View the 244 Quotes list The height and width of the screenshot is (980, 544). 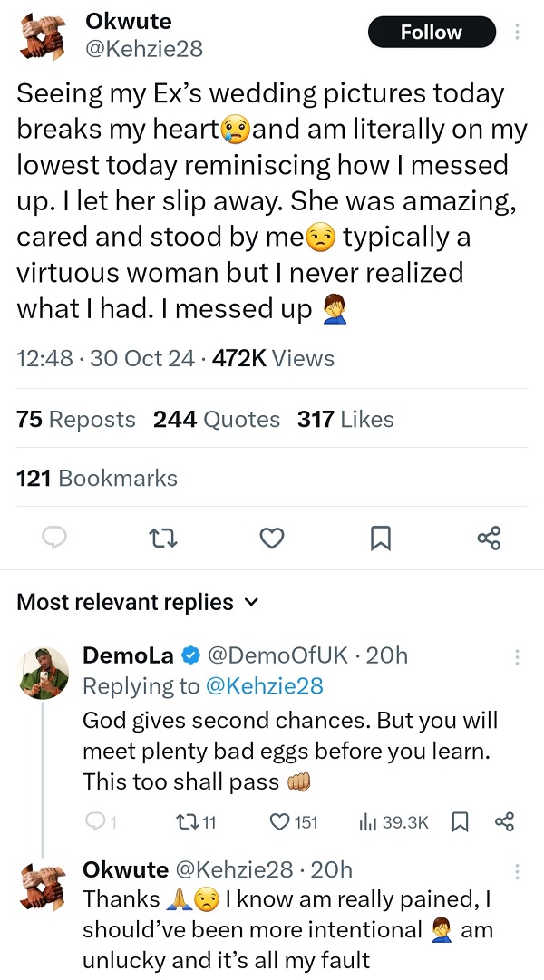click(x=217, y=420)
